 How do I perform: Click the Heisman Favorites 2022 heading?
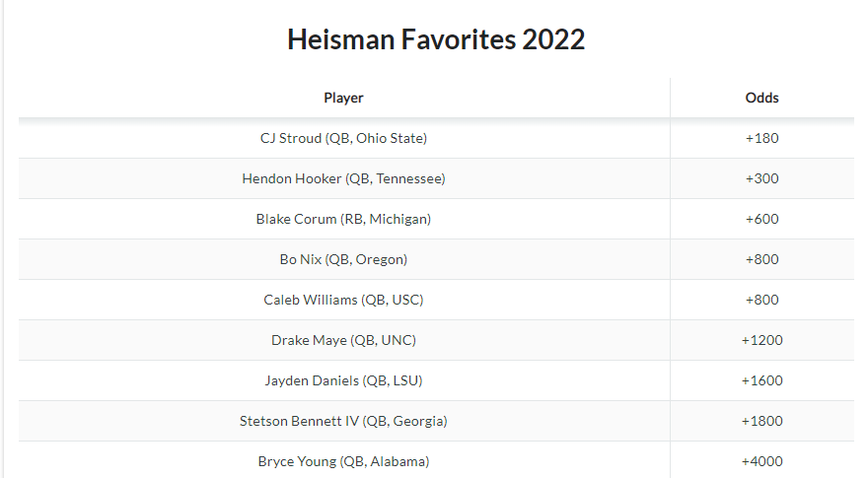pyautogui.click(x=436, y=39)
